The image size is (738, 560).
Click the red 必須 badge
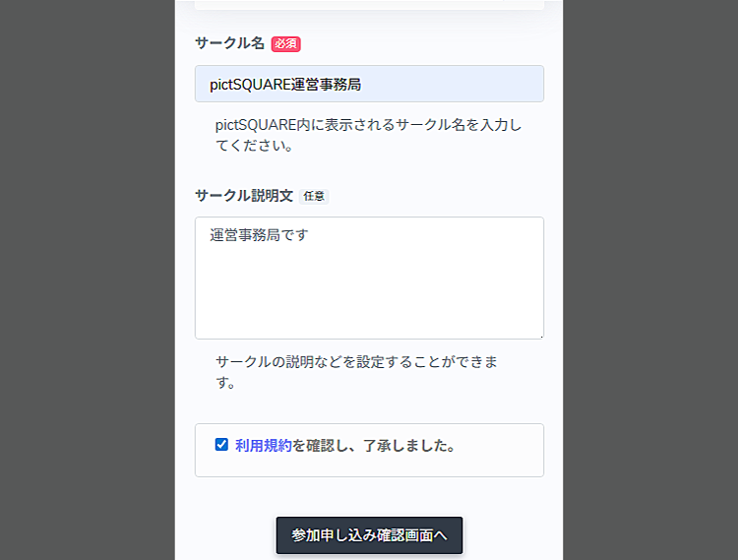click(x=285, y=44)
